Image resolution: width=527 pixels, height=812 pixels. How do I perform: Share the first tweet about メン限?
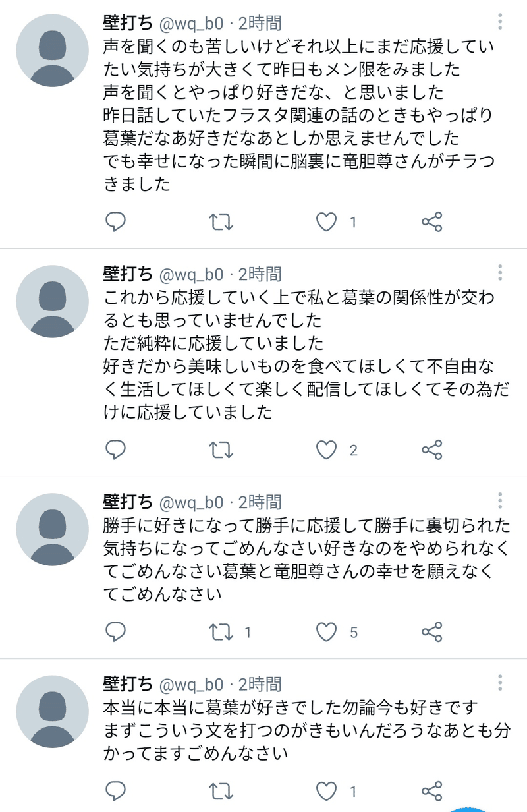(431, 222)
